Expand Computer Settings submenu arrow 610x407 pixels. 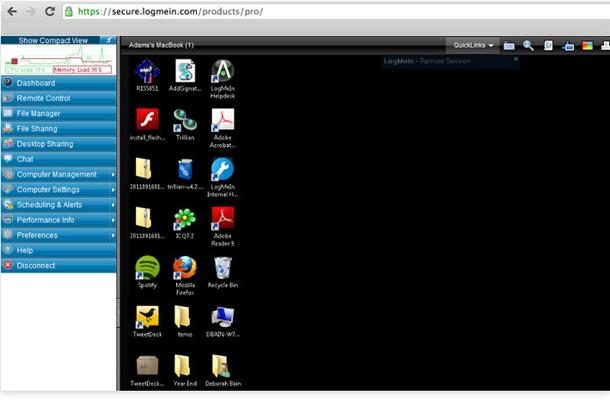pos(113,190)
